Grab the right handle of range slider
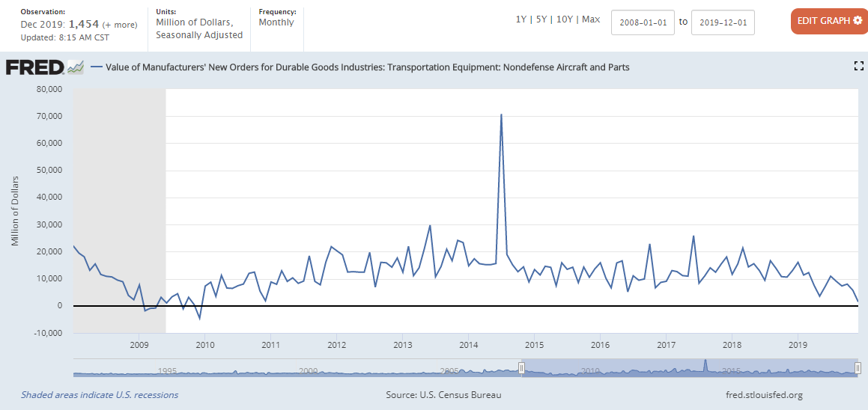868x410 pixels. pyautogui.click(x=858, y=367)
